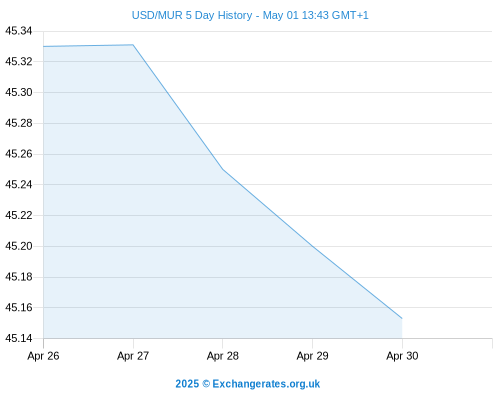Click the 45.32 y-axis label
495x400 pixels.
coord(19,62)
